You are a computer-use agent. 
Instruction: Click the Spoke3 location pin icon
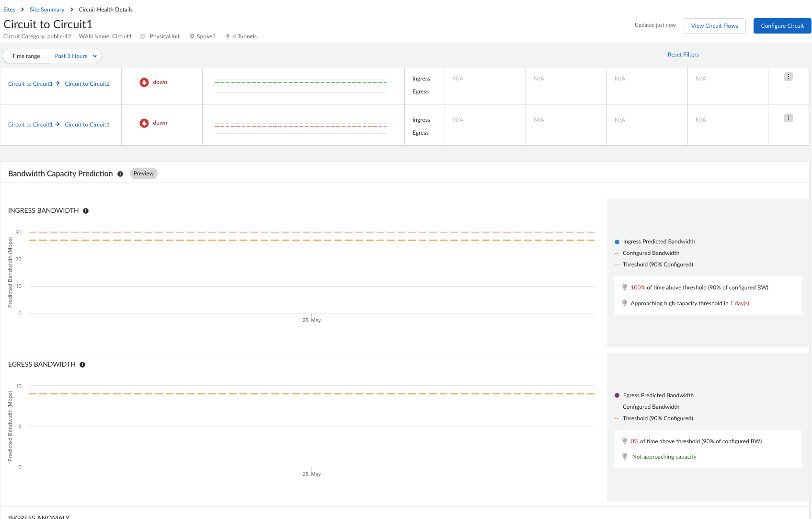coord(192,36)
